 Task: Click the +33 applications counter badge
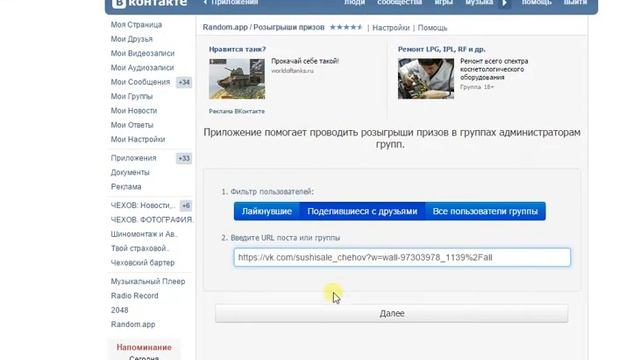click(x=184, y=158)
